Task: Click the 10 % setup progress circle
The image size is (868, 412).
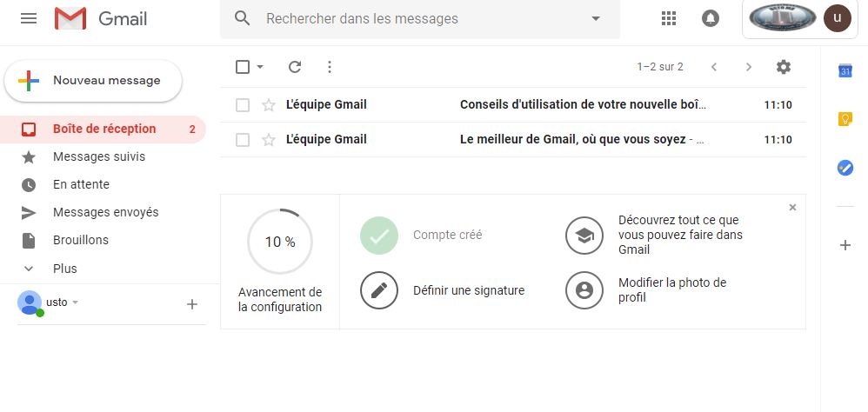Action: 280,242
